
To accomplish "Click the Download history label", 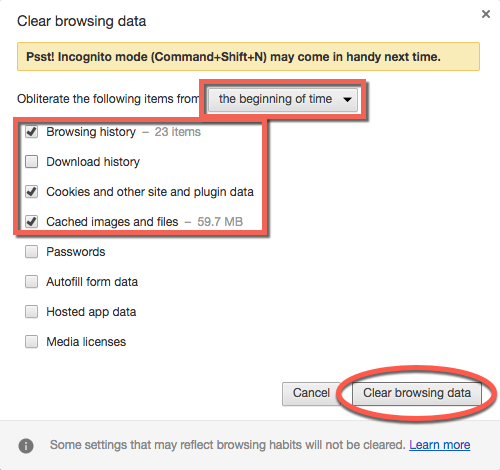I will (x=93, y=162).
